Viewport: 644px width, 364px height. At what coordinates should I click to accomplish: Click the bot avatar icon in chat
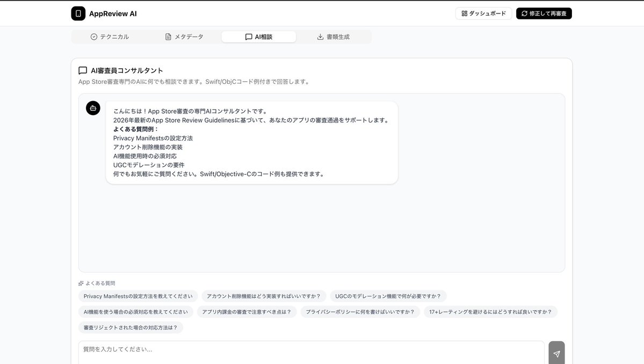[x=93, y=108]
